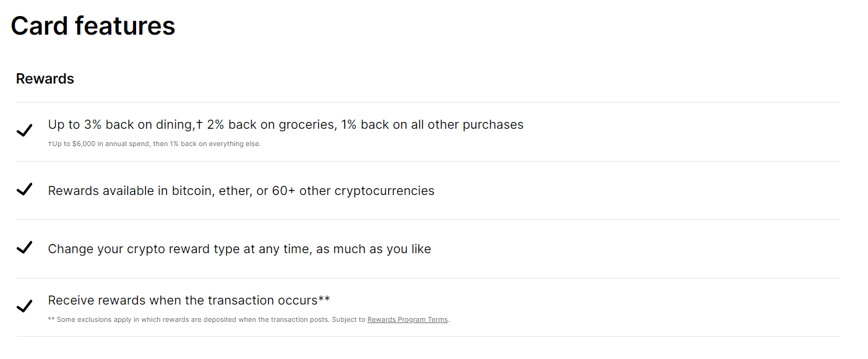Screen dimensions: 868x359
Task: Click the 'Up to 3% back on dining' text
Action: [x=121, y=125]
